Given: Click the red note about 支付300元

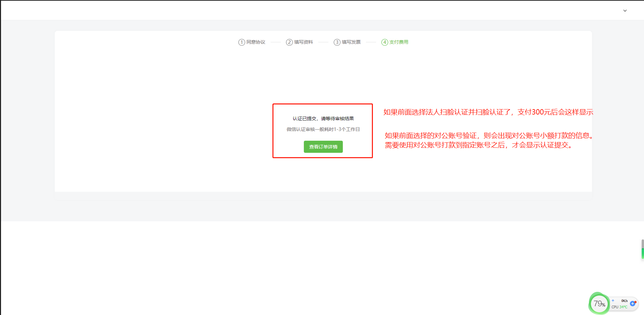Looking at the screenshot, I should click(x=488, y=112).
